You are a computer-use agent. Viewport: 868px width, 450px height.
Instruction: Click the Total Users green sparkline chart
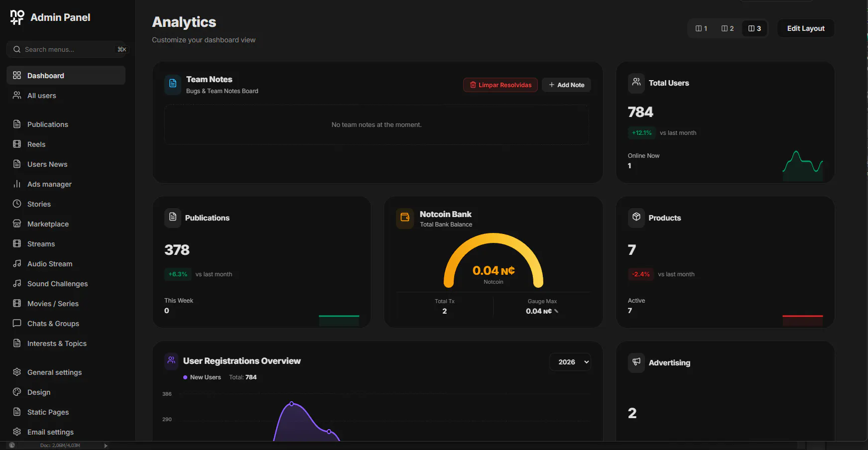pos(803,166)
